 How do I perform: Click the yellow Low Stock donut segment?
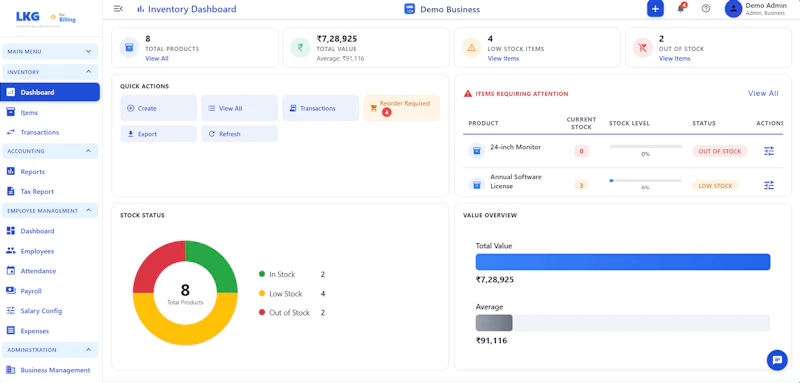click(186, 335)
